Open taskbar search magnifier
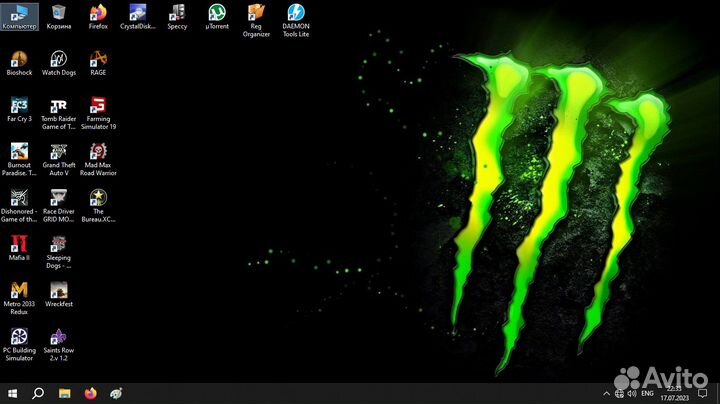The height and width of the screenshot is (404, 720). pos(38,393)
